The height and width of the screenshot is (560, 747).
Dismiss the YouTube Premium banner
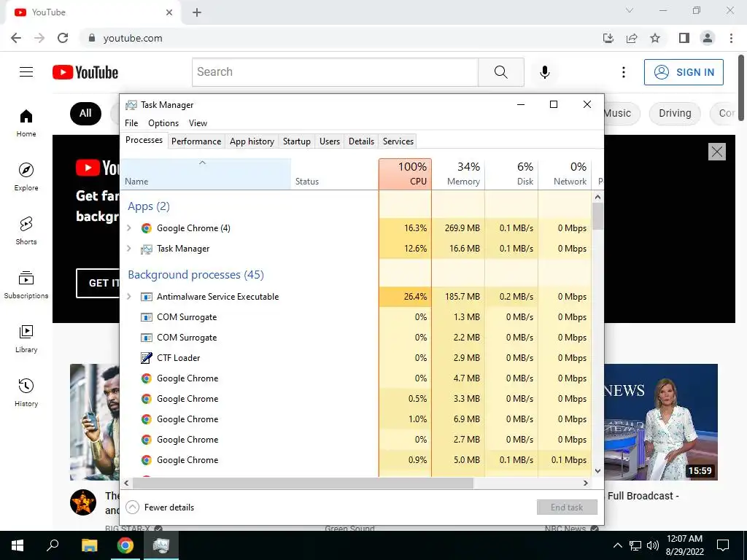click(x=717, y=152)
